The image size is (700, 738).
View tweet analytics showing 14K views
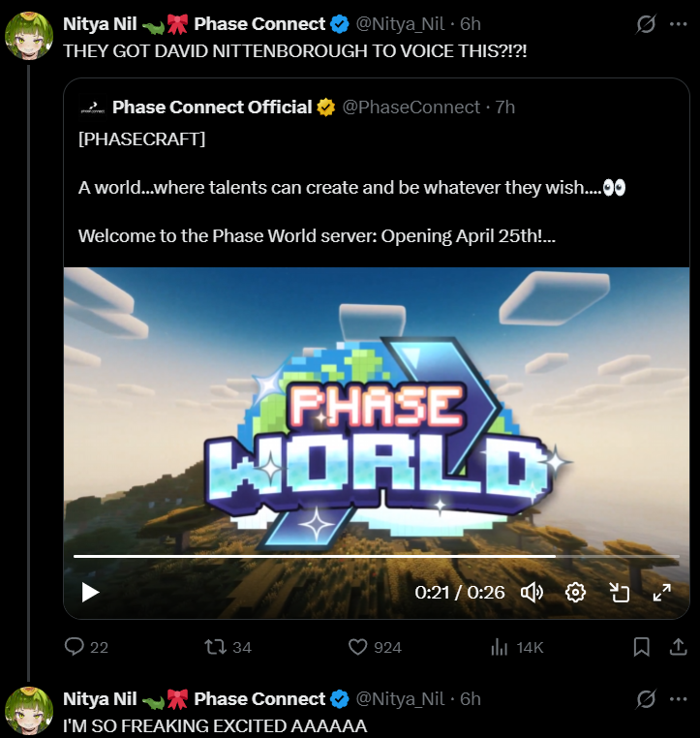(517, 647)
